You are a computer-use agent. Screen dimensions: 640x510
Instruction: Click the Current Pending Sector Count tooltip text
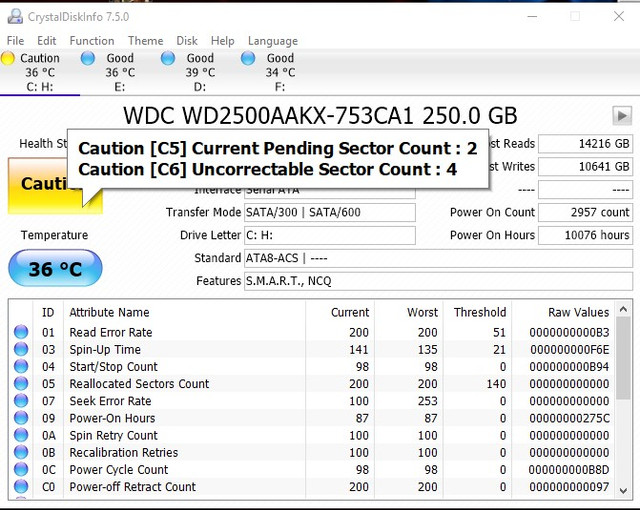coord(278,149)
